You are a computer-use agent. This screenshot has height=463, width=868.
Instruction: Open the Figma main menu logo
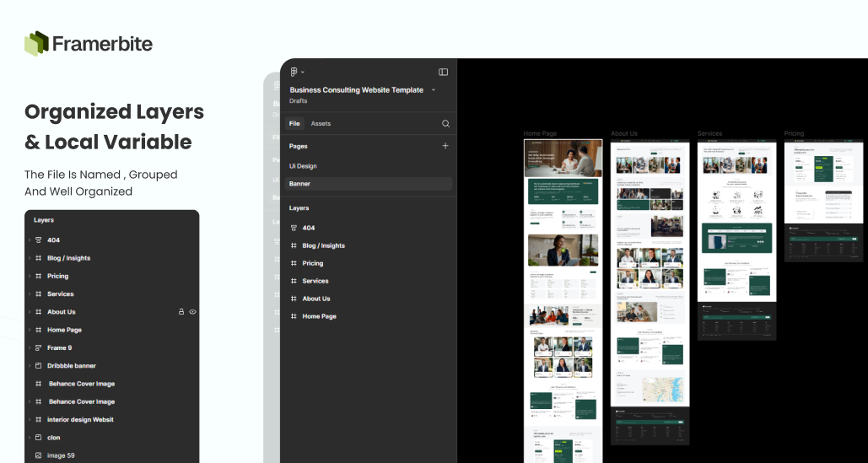(x=294, y=73)
